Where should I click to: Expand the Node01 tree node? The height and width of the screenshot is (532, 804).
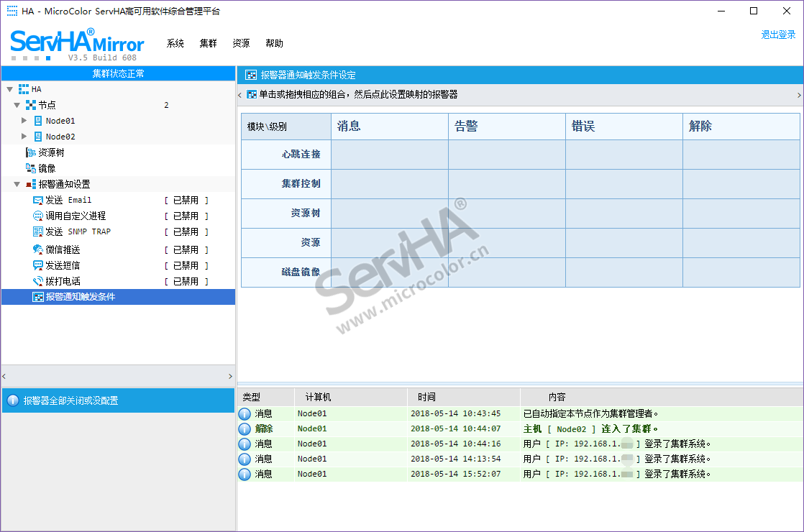[x=24, y=121]
